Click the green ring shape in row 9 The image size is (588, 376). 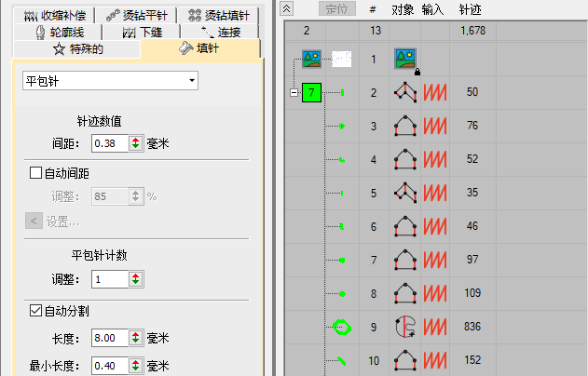tap(342, 327)
